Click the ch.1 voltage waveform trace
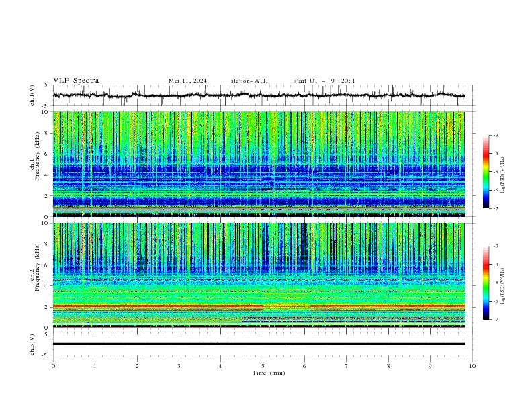 coord(259,95)
